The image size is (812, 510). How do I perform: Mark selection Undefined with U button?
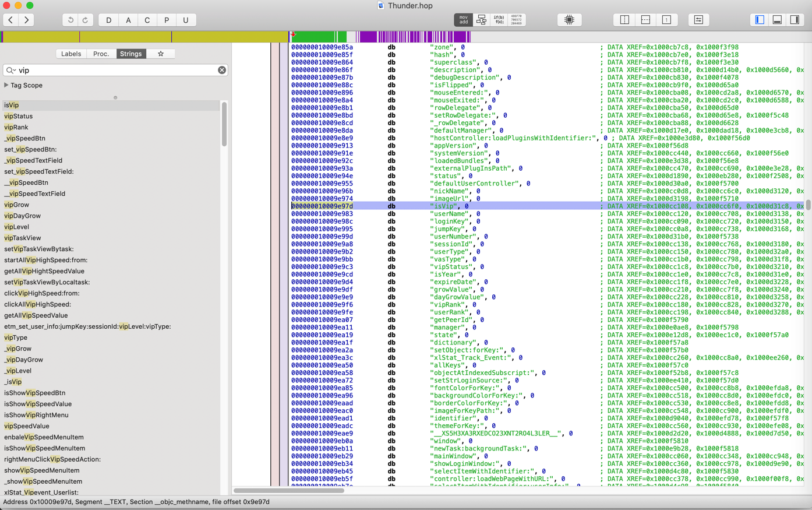tap(185, 20)
